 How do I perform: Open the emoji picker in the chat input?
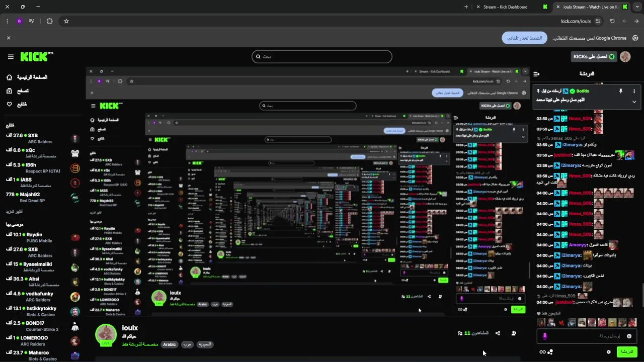[x=629, y=336]
